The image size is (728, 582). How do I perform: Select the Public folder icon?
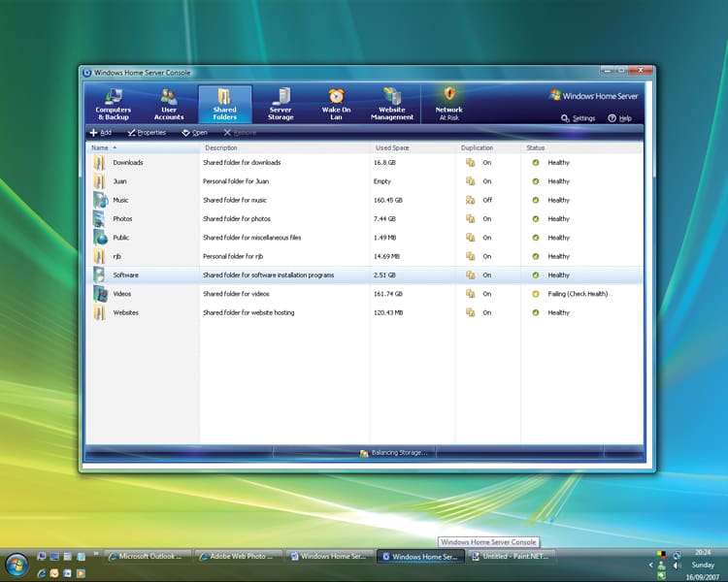pos(100,237)
